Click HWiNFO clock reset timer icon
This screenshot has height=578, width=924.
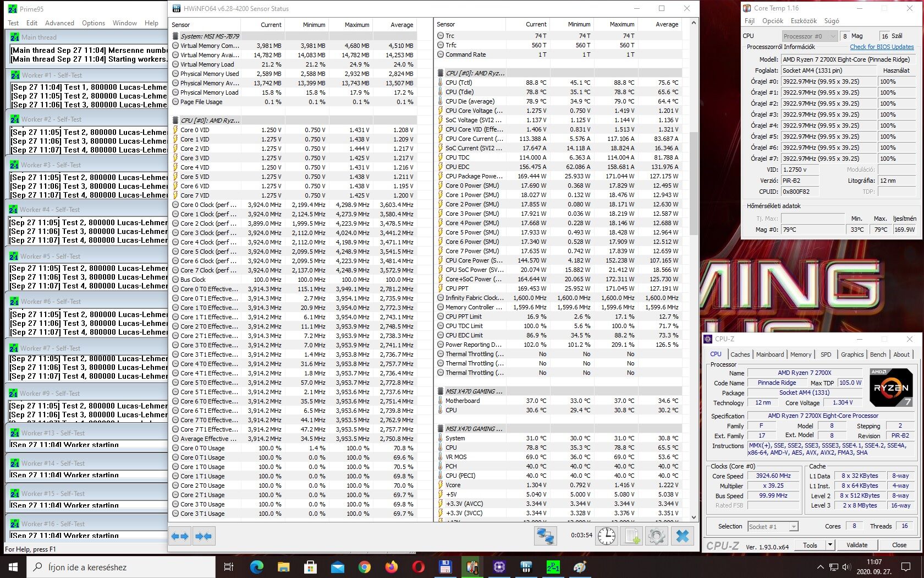tap(607, 536)
